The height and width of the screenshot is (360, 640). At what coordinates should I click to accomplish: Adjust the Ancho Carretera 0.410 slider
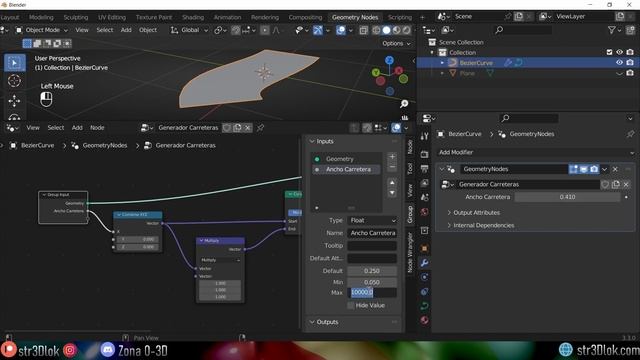tap(567, 197)
